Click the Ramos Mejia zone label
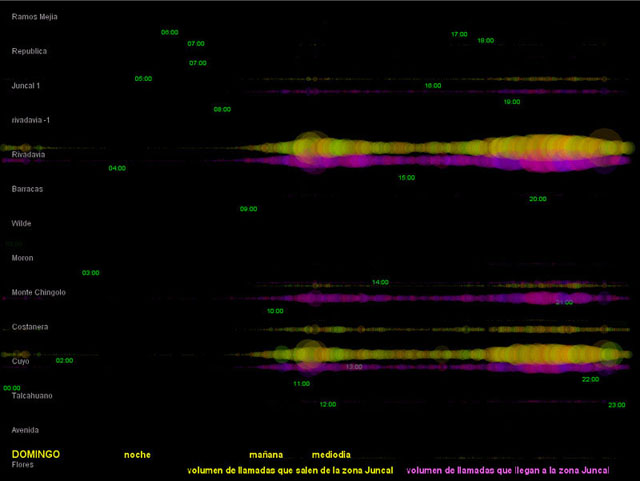The height and width of the screenshot is (481, 640). tap(34, 16)
